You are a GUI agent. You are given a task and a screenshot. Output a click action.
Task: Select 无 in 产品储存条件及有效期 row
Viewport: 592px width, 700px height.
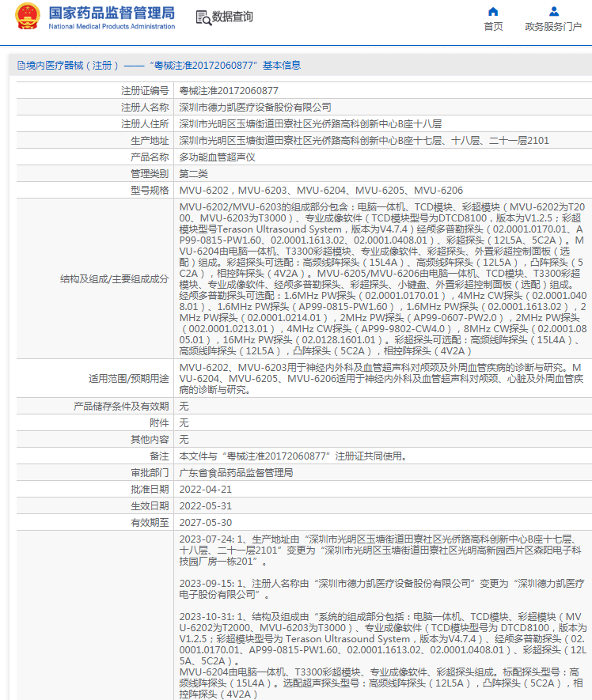184,407
